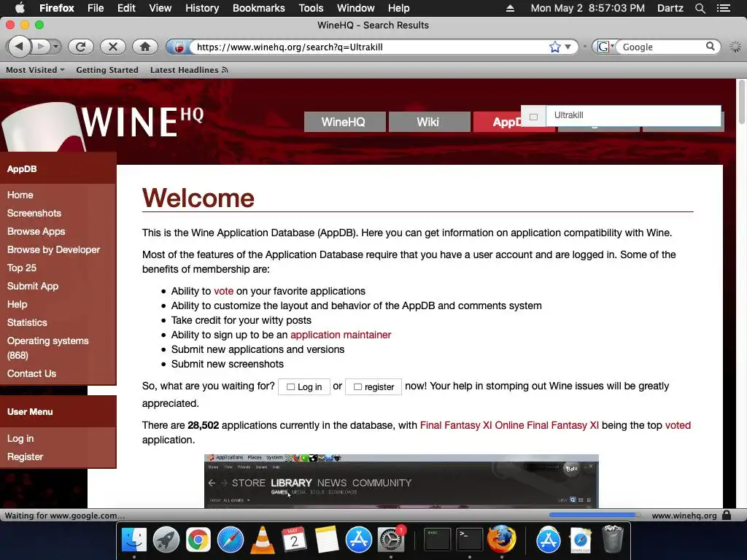Open the Final Fantasy XI Online link

click(x=509, y=425)
